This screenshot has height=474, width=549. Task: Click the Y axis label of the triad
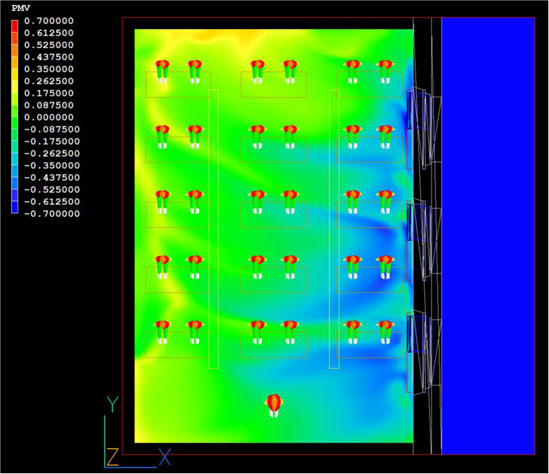(x=112, y=404)
